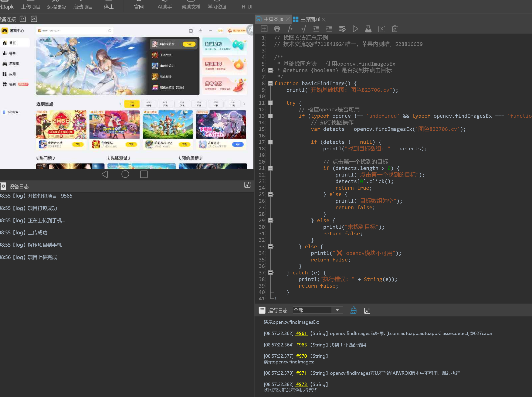Collapse the try block at line 11
The width and height of the screenshot is (532, 397).
pos(270,103)
